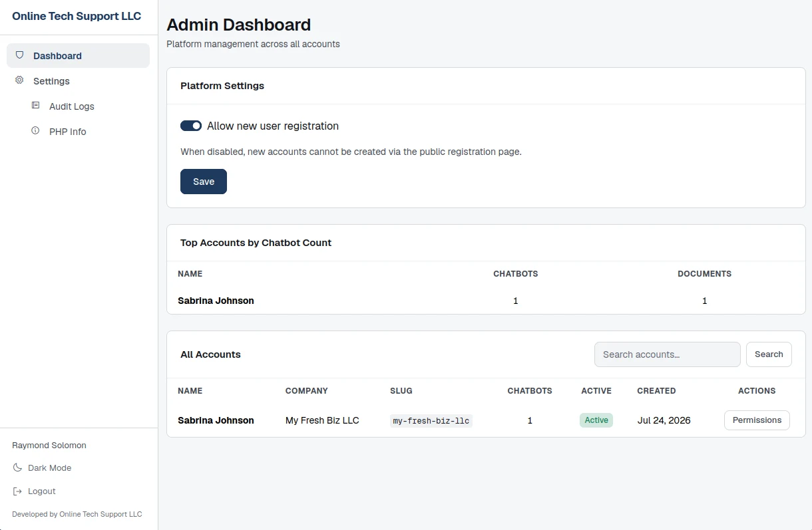Click the Allow new user registration label
The image size is (812, 530).
click(273, 126)
